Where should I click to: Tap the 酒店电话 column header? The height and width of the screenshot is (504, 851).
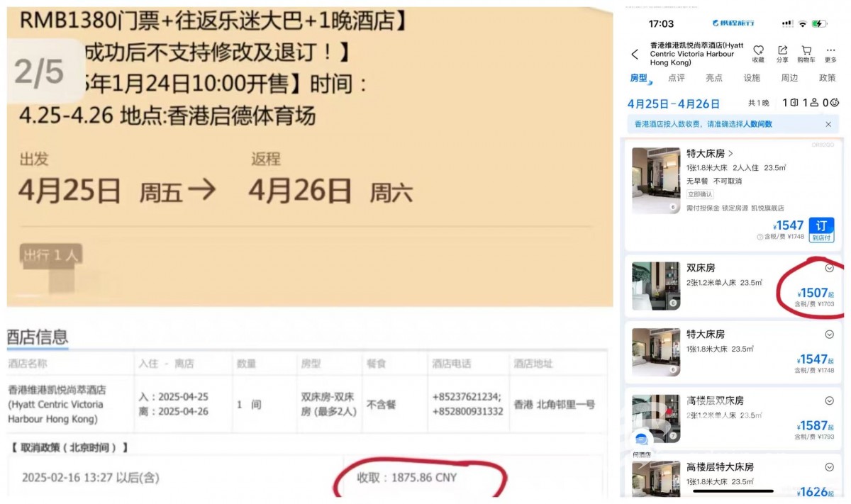coord(450,364)
